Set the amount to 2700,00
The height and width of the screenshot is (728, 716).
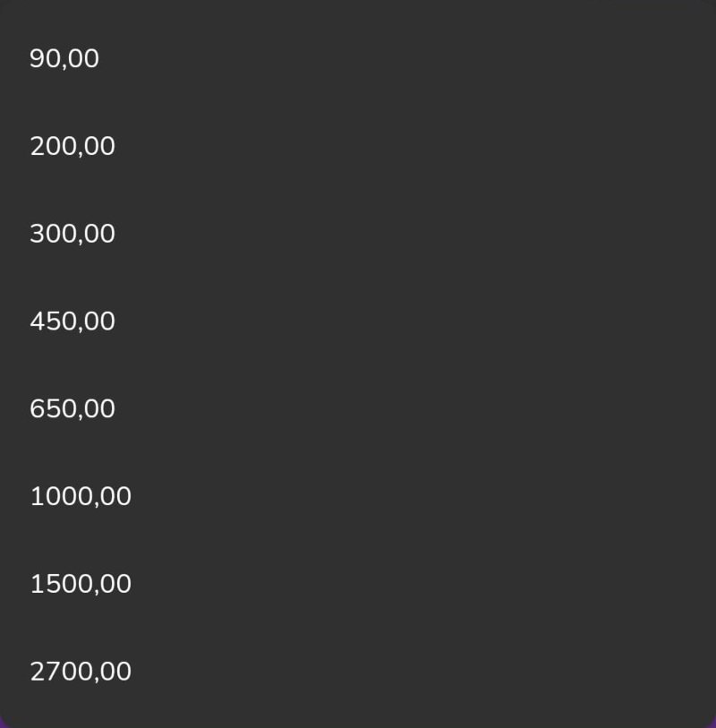click(x=358, y=671)
